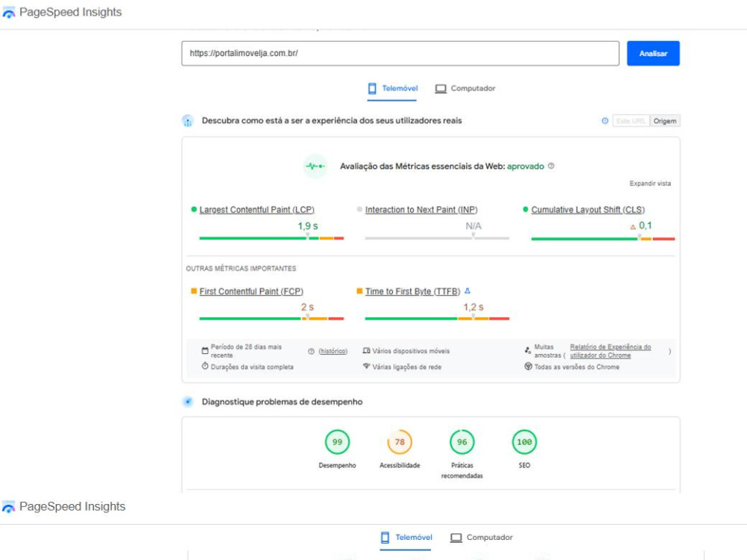
Task: Open the (histórico) link
Action: tap(333, 352)
